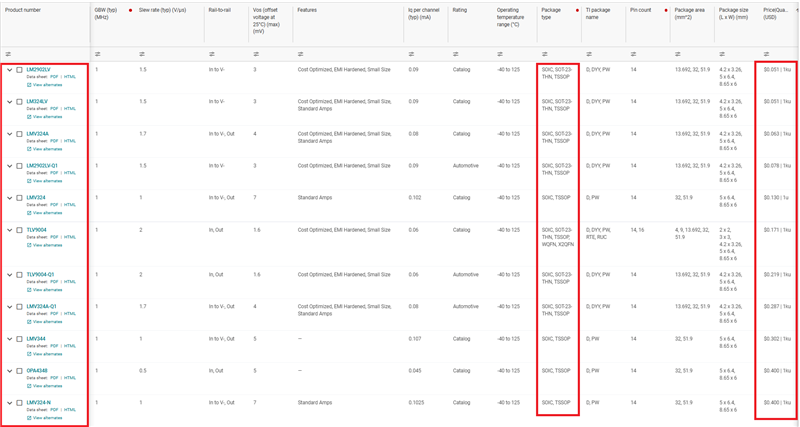
Task: Click the Product number column header
Action: (23, 10)
